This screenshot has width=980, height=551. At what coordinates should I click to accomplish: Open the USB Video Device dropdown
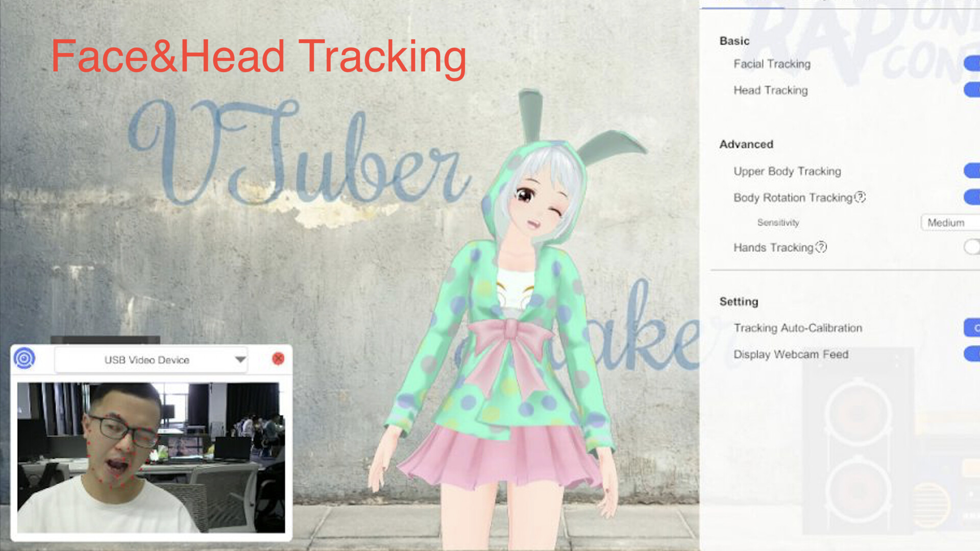point(151,359)
